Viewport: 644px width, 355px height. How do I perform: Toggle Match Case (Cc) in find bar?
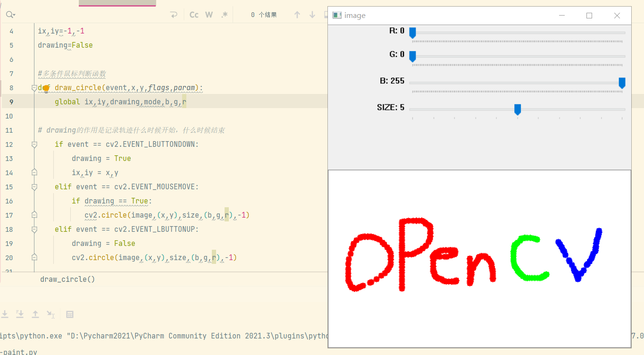(194, 15)
